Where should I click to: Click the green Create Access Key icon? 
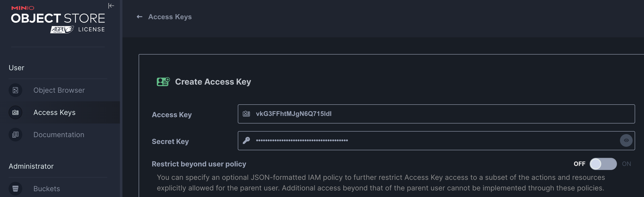[163, 82]
